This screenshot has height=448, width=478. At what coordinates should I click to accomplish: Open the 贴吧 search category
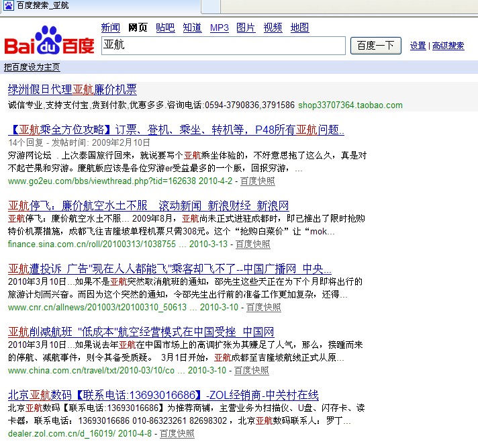[x=165, y=28]
